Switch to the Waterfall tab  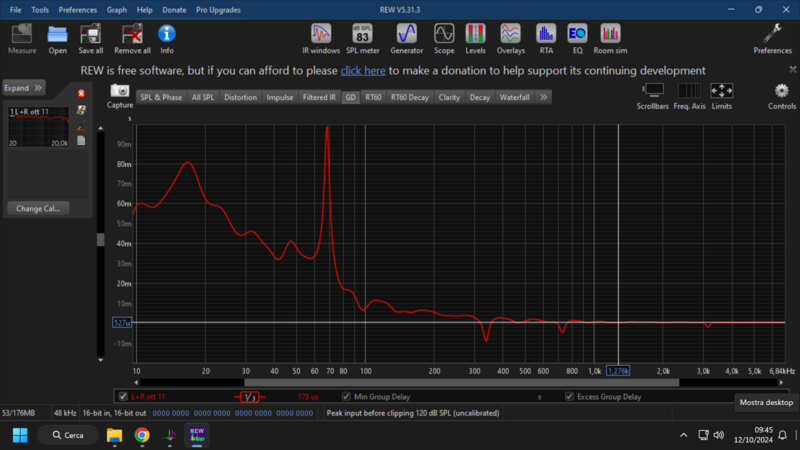(x=514, y=98)
